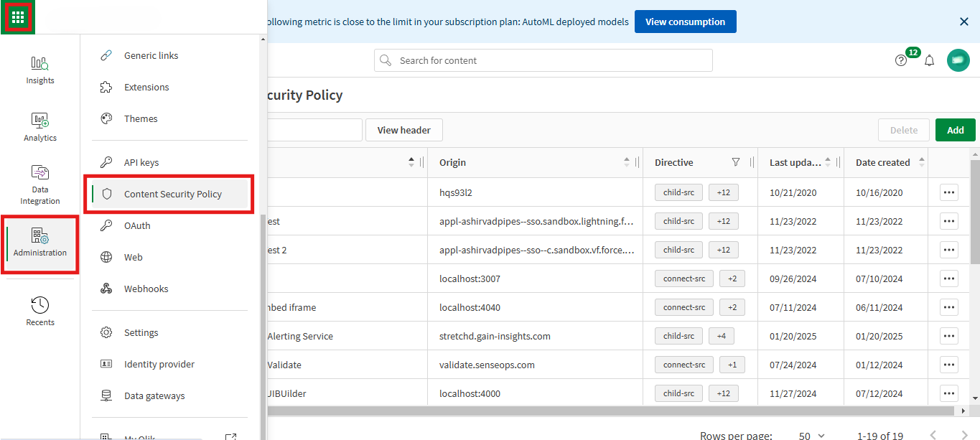Click the green Add button
Viewport: 980px width, 440px height.
click(x=955, y=130)
